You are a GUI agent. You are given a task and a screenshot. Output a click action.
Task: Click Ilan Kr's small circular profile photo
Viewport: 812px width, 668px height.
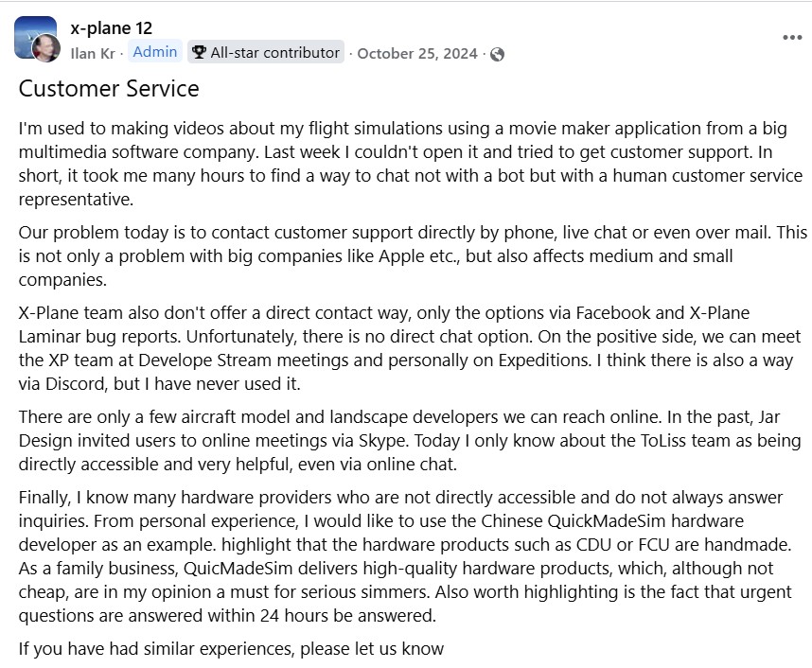click(46, 48)
